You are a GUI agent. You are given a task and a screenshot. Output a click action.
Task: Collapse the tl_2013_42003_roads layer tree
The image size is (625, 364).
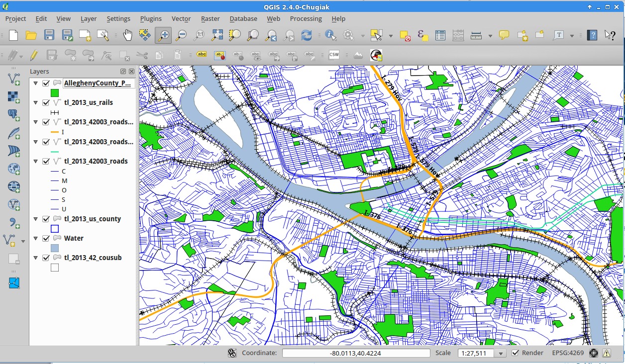35,161
